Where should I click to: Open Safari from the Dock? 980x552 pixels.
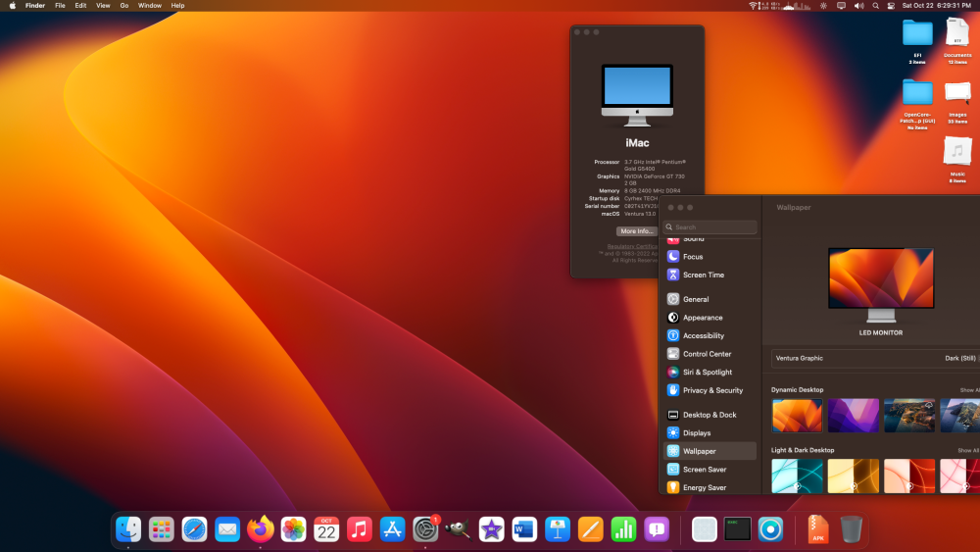click(194, 529)
